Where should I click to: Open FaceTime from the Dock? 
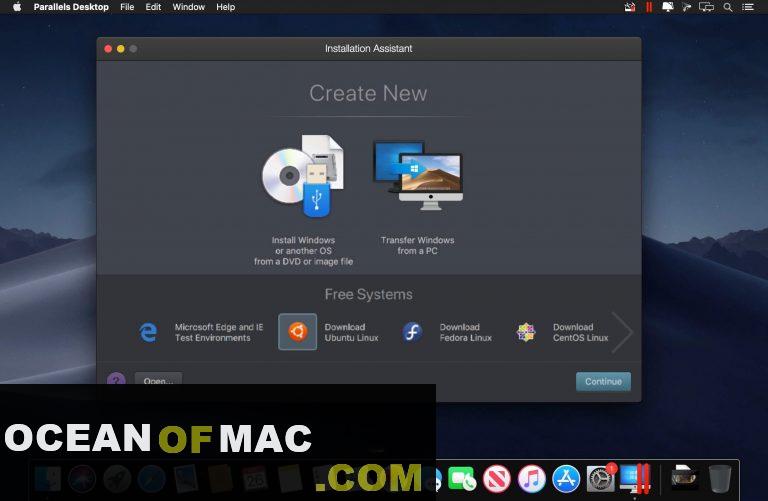click(461, 478)
